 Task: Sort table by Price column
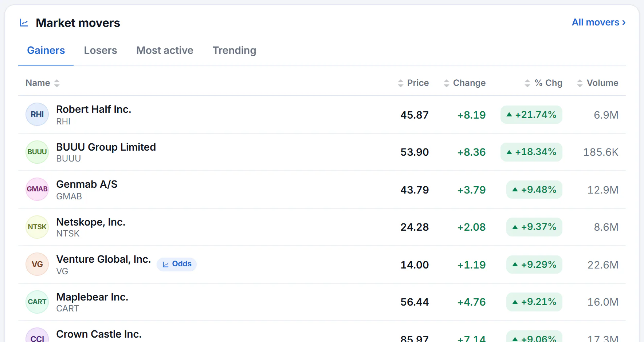413,83
